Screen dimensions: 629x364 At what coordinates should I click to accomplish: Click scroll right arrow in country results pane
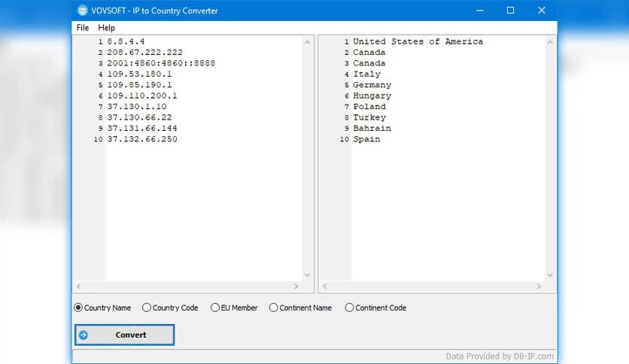[x=539, y=287]
